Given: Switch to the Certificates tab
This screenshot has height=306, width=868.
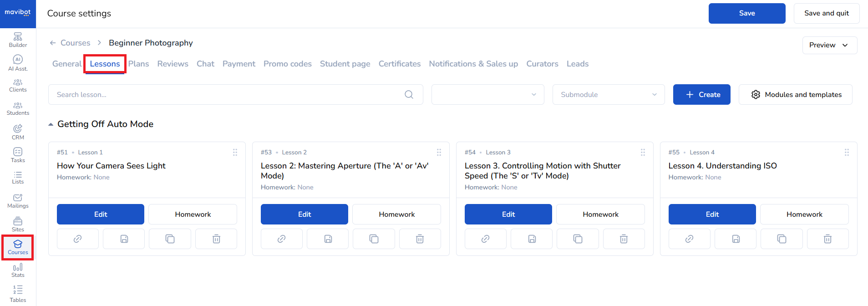Looking at the screenshot, I should tap(399, 64).
